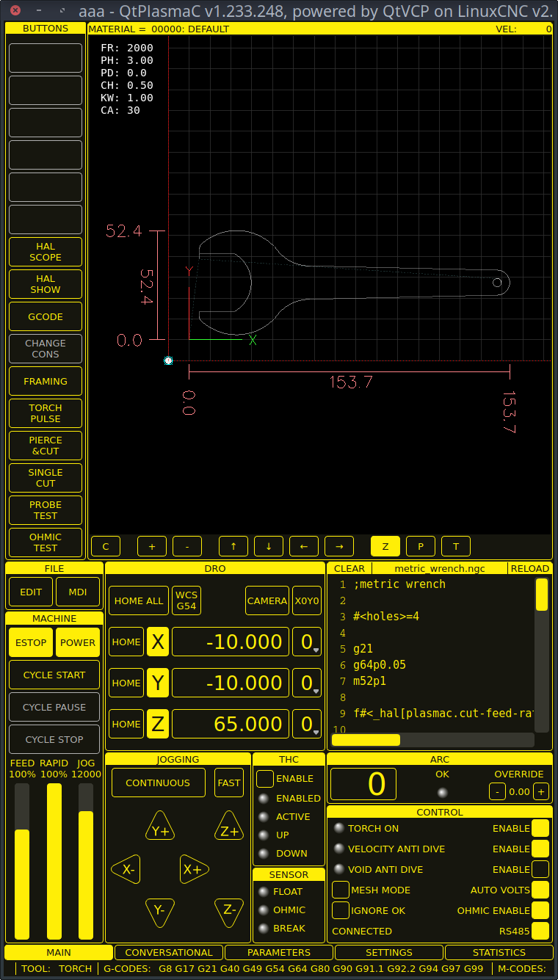Enable the THC checkbox
The height and width of the screenshot is (980, 558).
click(265, 778)
